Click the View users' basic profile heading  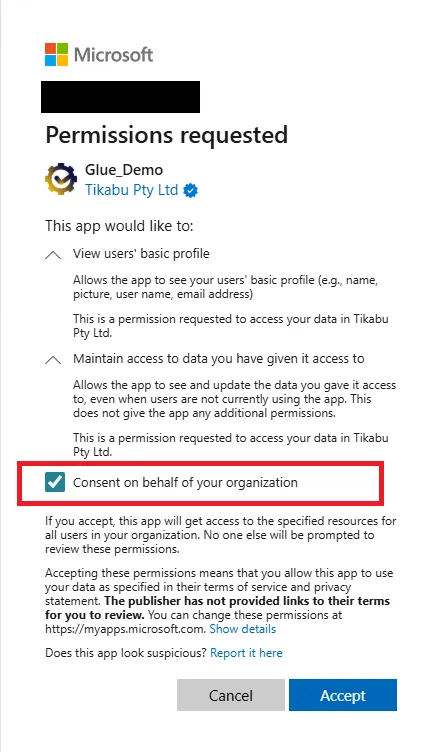click(x=141, y=253)
